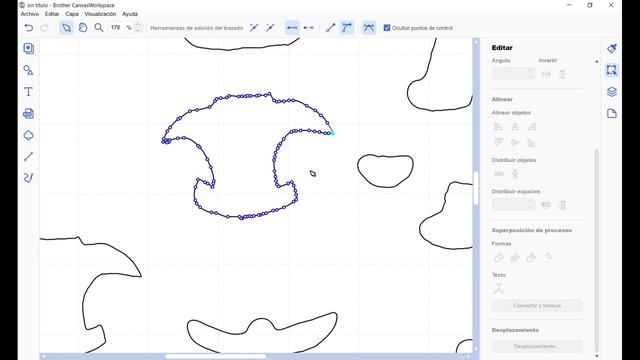
Task: Click the flip vertical icon under Invertir
Action: [562, 74]
